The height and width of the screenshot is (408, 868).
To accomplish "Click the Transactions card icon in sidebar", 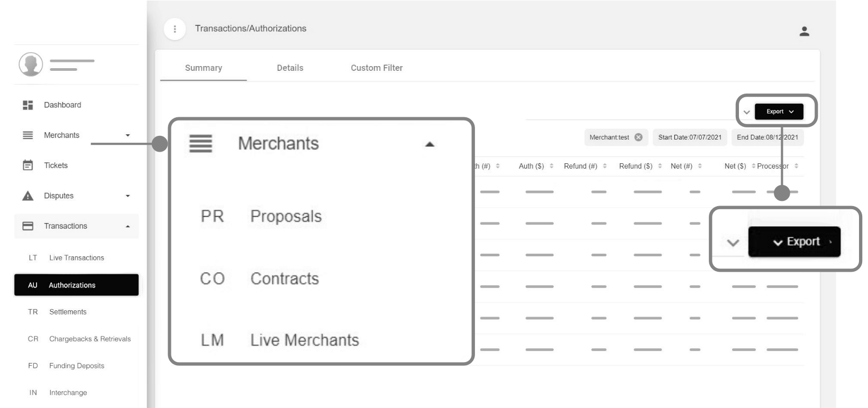I will coord(28,226).
